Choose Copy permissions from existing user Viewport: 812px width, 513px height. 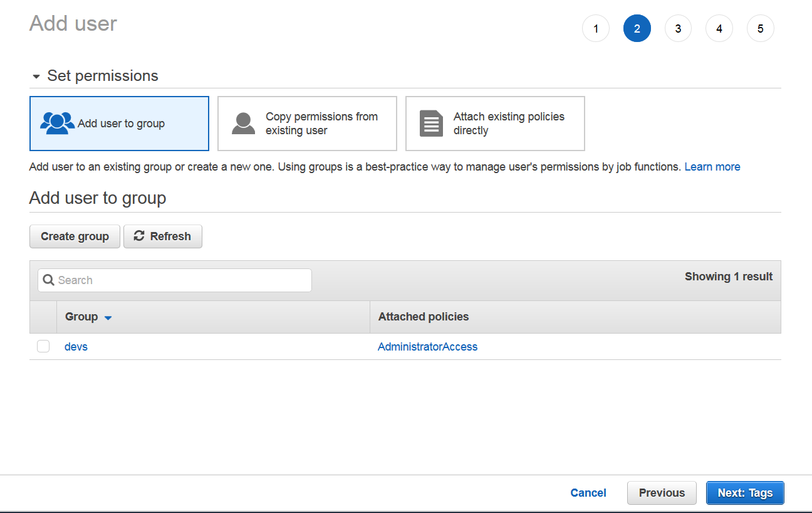307,124
